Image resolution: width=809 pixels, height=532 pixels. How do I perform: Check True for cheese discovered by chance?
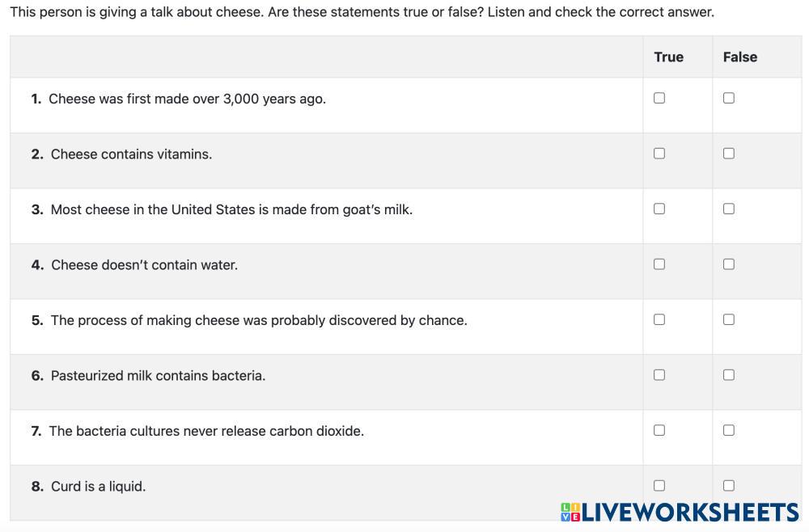point(659,319)
